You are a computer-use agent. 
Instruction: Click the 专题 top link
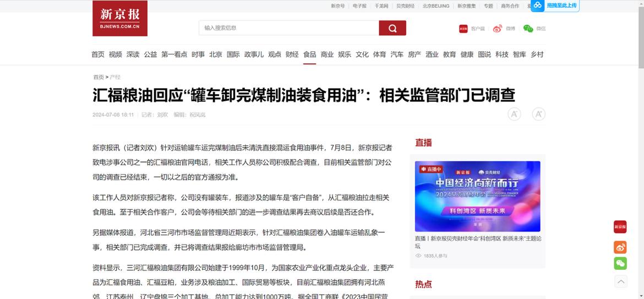(x=488, y=6)
